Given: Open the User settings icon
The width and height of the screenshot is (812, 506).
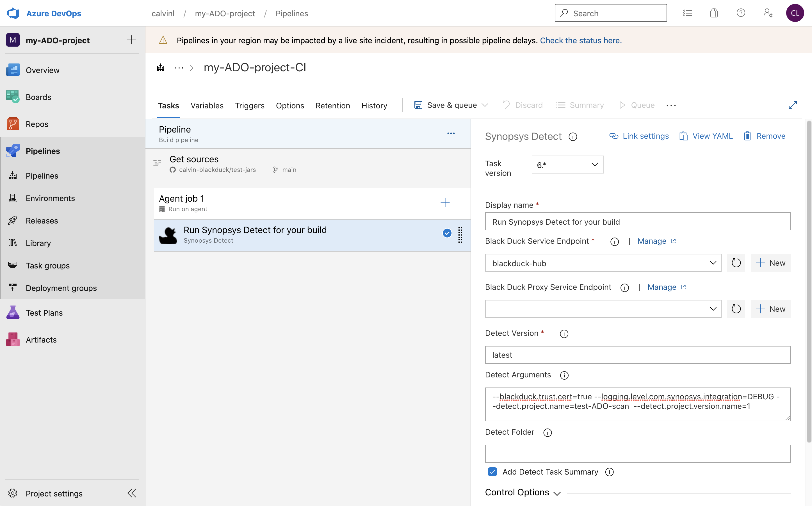Looking at the screenshot, I should point(768,13).
